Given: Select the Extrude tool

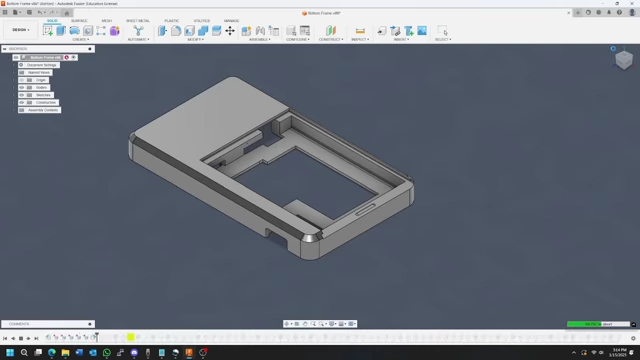Looking at the screenshot, I should point(61,31).
